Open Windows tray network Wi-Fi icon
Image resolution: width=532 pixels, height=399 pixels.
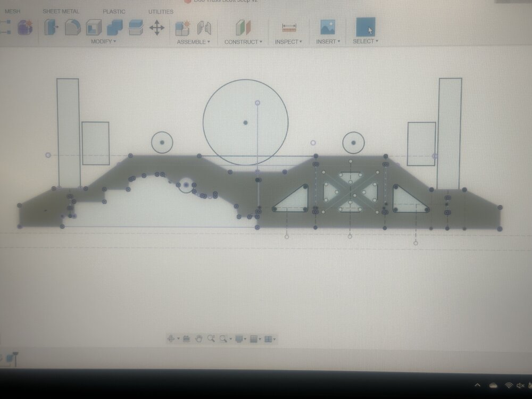tap(509, 385)
